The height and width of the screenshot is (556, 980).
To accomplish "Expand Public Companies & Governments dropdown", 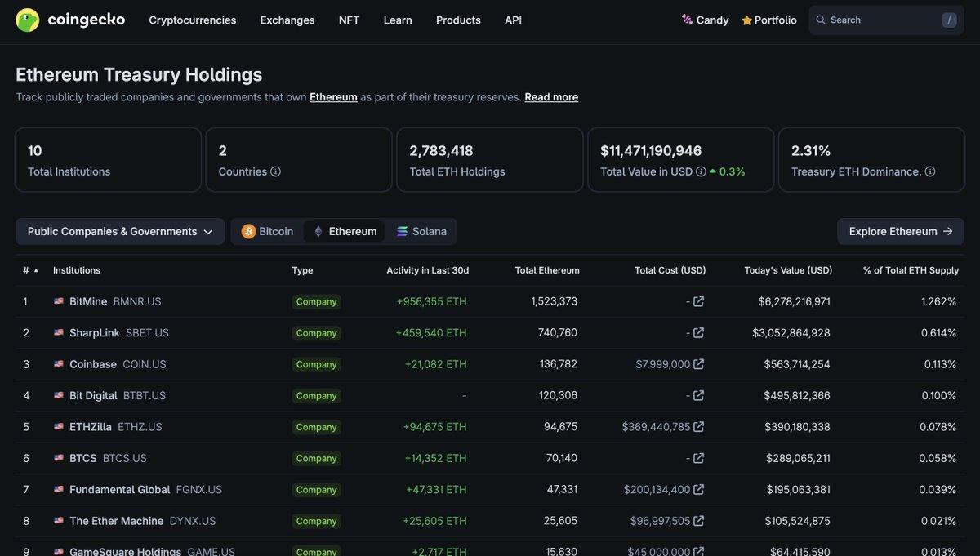I will tap(120, 231).
